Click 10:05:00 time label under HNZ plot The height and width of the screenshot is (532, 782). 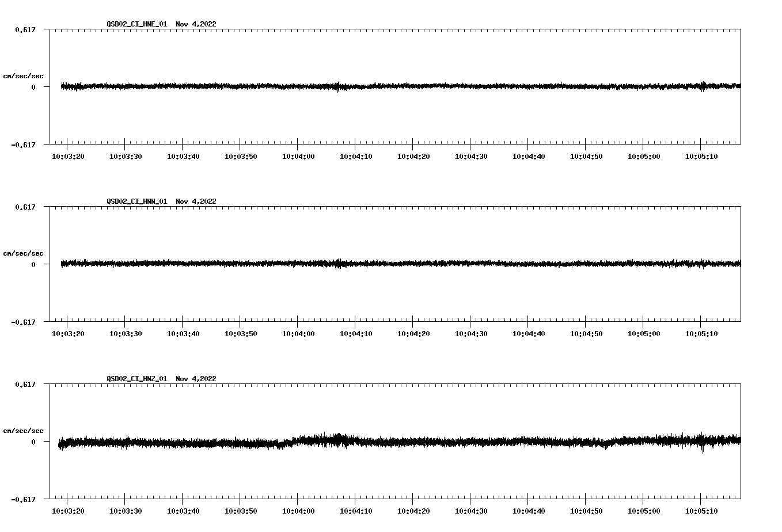pyautogui.click(x=644, y=511)
